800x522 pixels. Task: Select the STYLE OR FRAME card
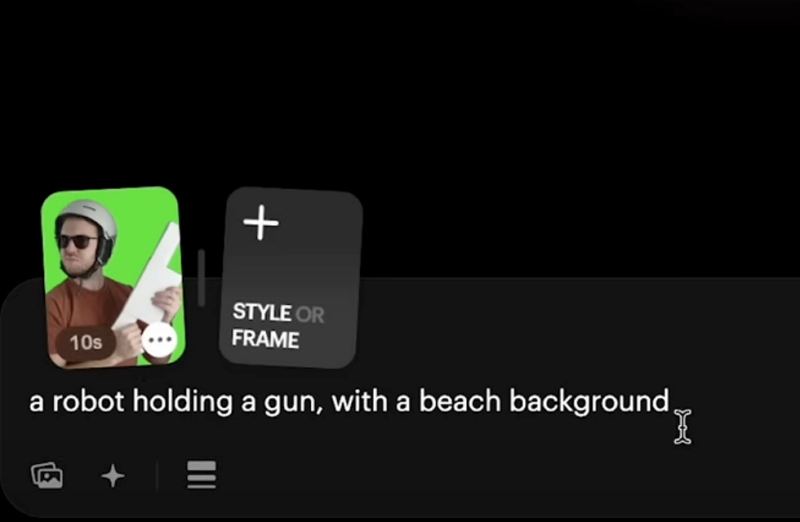pos(291,278)
